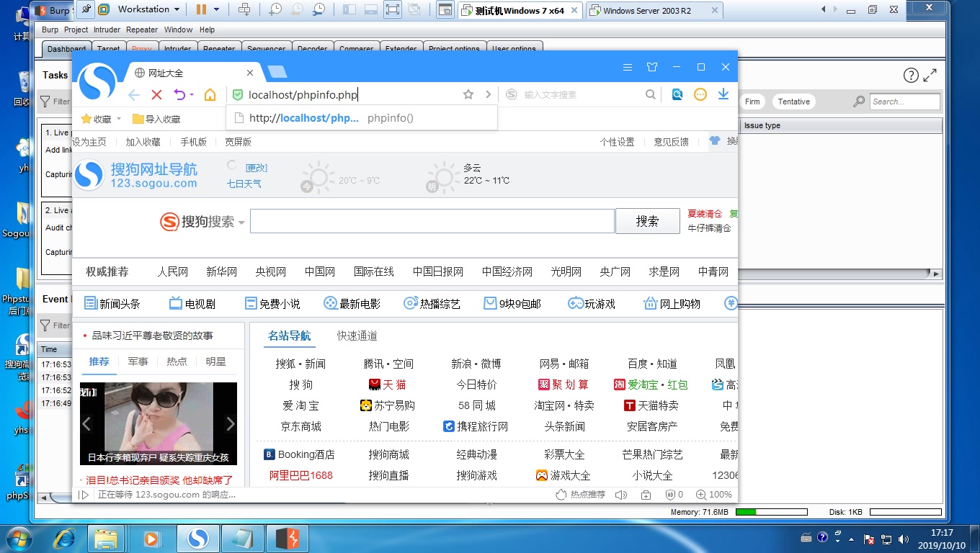Click the 100% zoom control in status bar

(x=714, y=495)
